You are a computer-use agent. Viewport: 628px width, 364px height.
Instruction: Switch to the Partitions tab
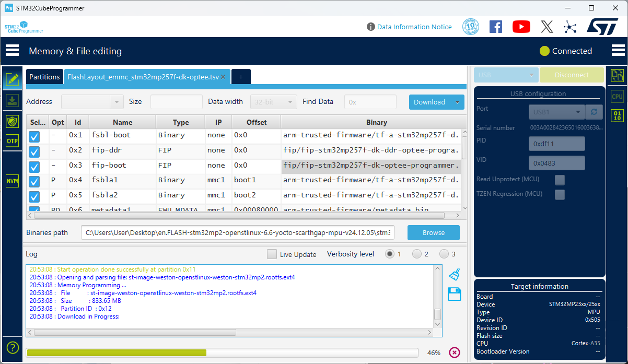click(x=44, y=77)
